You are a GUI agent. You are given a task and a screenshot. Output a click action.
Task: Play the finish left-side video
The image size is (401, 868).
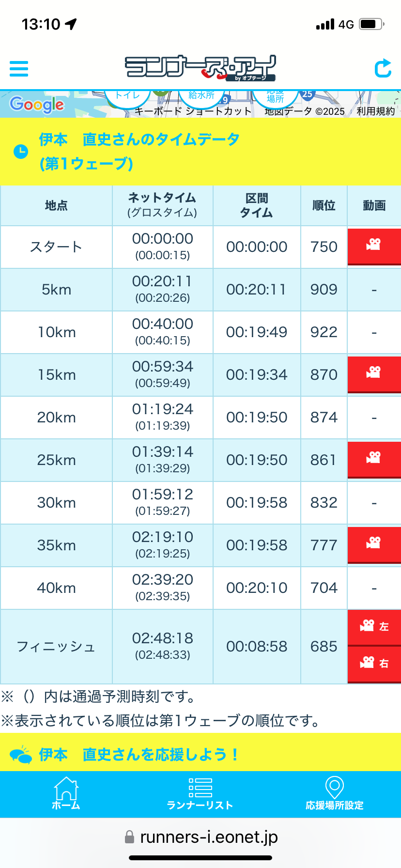[374, 627]
